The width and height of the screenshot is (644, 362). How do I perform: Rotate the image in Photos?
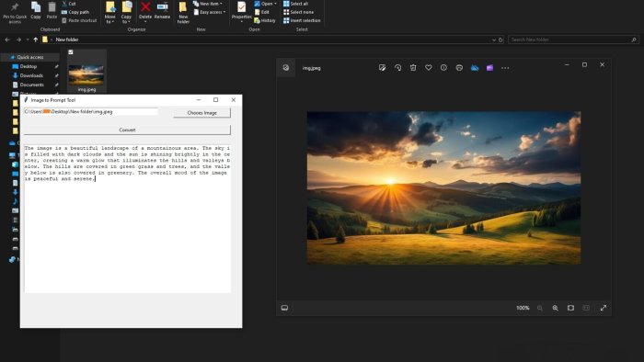397,68
